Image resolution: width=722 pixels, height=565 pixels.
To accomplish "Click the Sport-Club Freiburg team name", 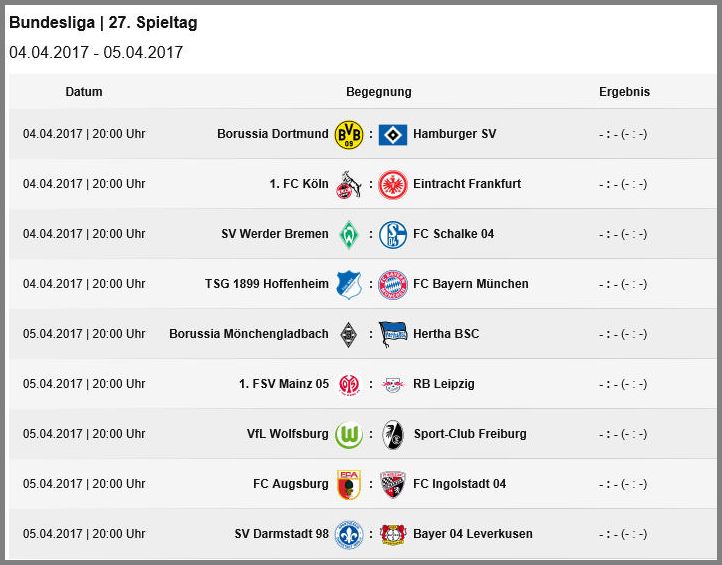I will 470,434.
